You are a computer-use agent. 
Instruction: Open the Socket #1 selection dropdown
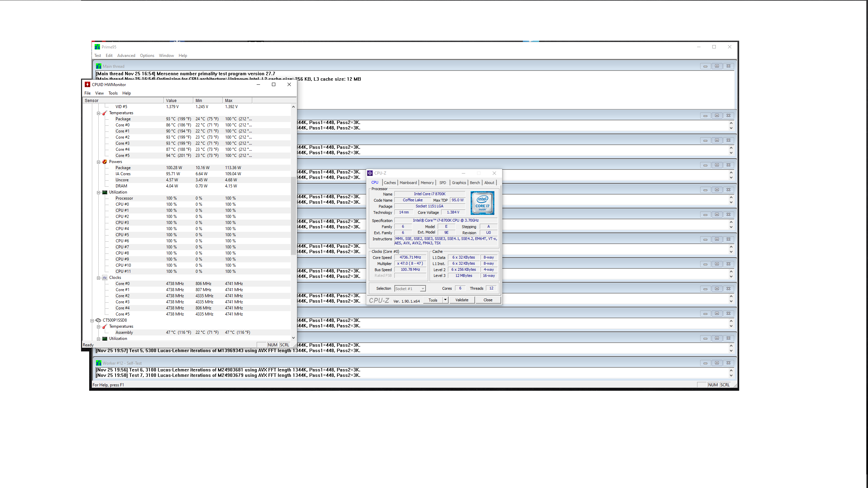click(x=423, y=289)
